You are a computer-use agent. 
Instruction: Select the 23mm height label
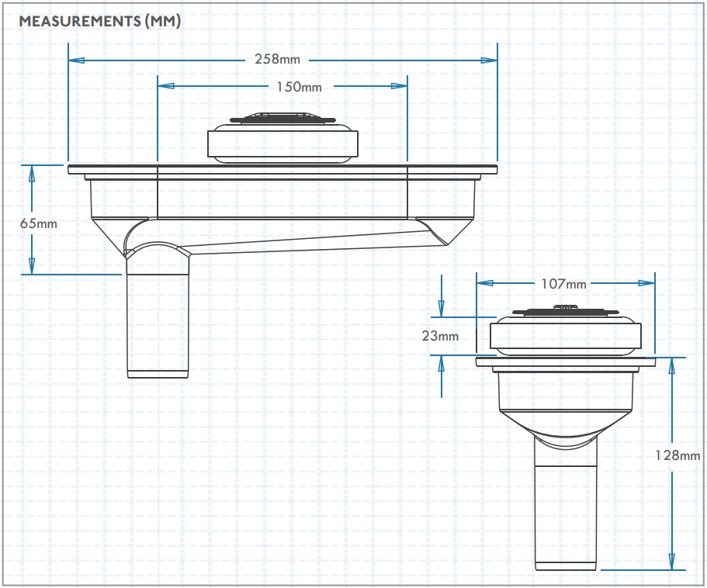click(x=440, y=336)
